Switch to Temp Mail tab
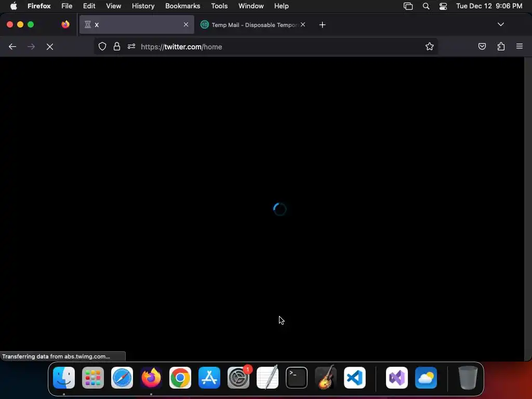532x399 pixels. 253,25
